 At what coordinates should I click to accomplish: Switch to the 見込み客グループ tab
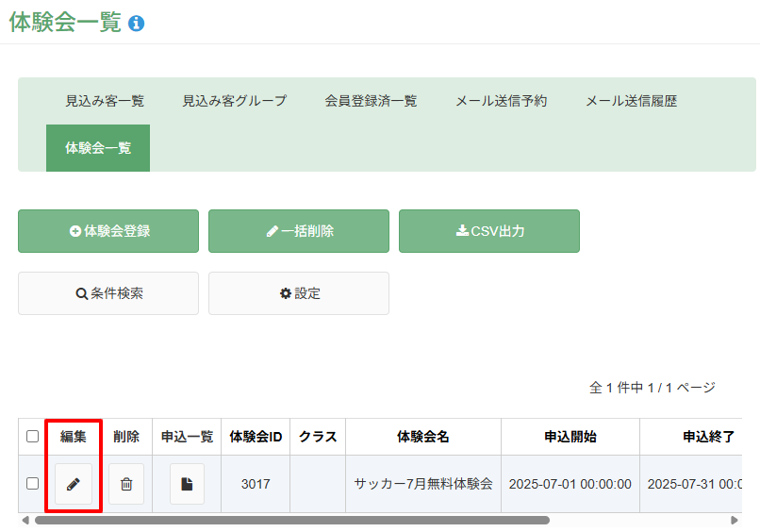[235, 101]
